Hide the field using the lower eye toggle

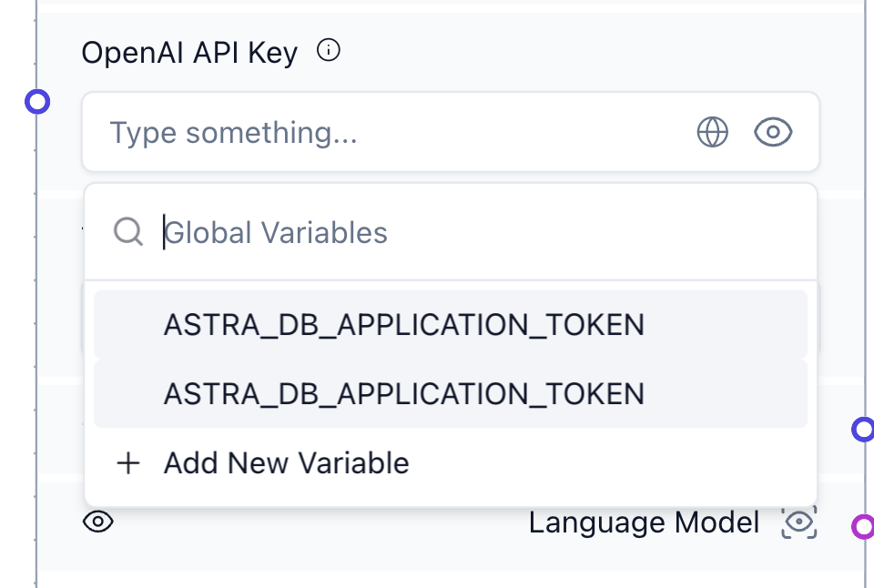click(x=100, y=522)
